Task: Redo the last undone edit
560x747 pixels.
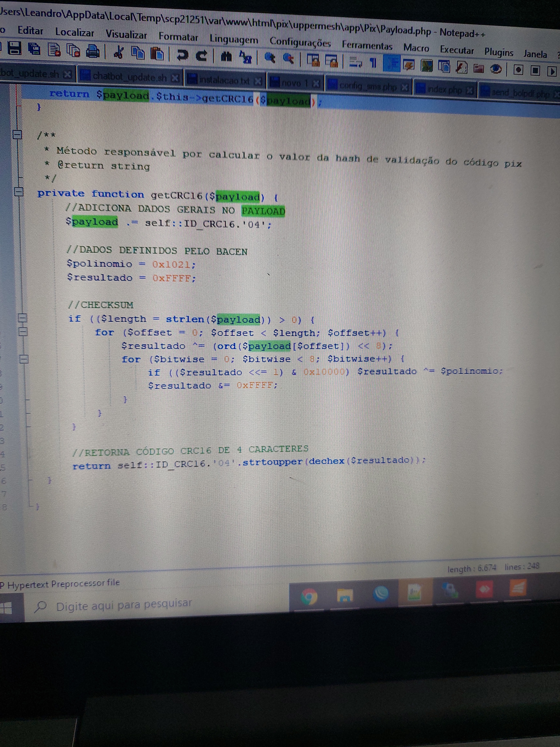Action: [x=202, y=56]
